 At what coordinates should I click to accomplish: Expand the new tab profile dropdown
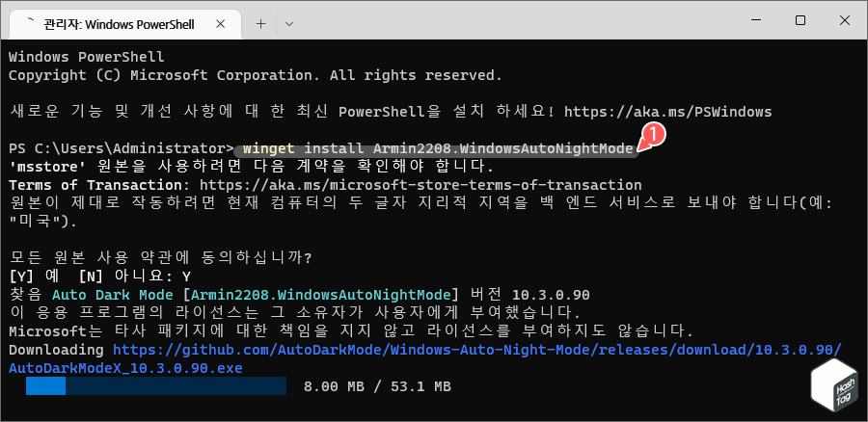click(288, 24)
